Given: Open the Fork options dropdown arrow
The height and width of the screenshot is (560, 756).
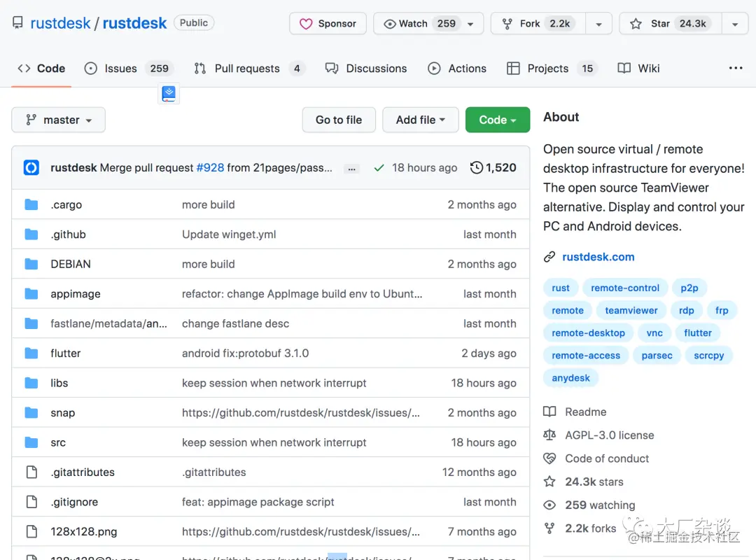Looking at the screenshot, I should pyautogui.click(x=598, y=24).
